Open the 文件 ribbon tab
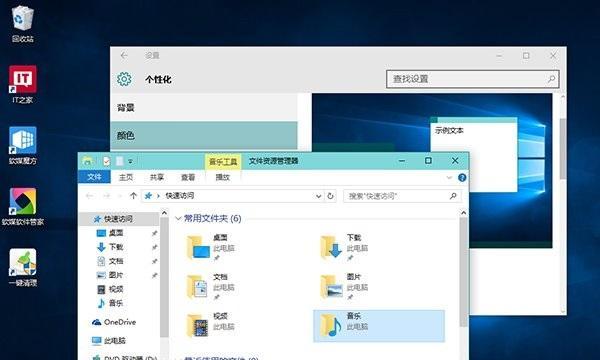Screen dimensions: 600x360 pos(94,177)
